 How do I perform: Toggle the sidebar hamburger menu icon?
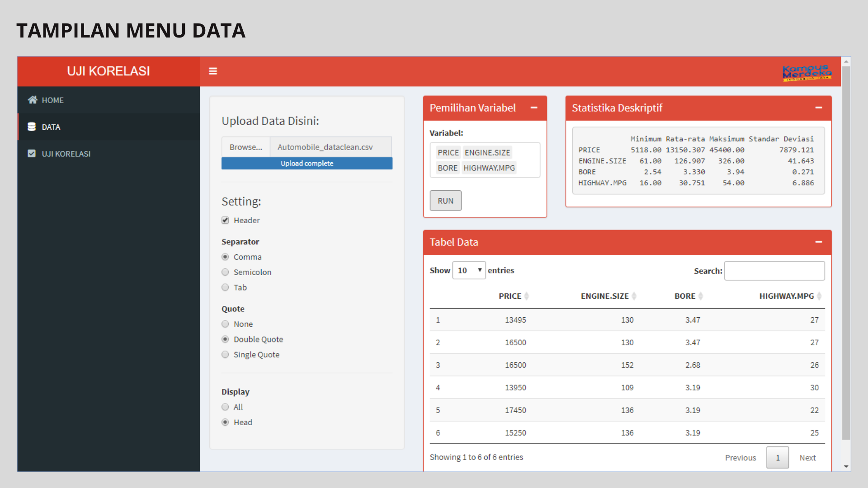click(213, 71)
